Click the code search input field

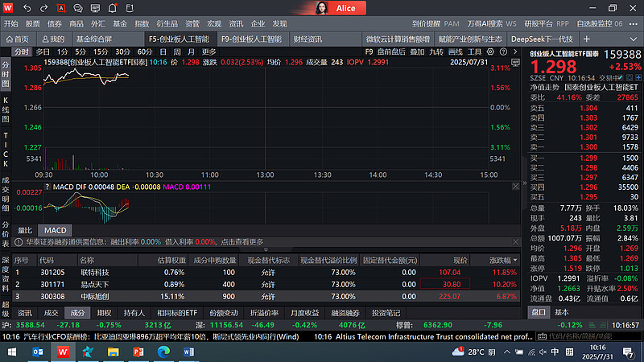point(588,336)
